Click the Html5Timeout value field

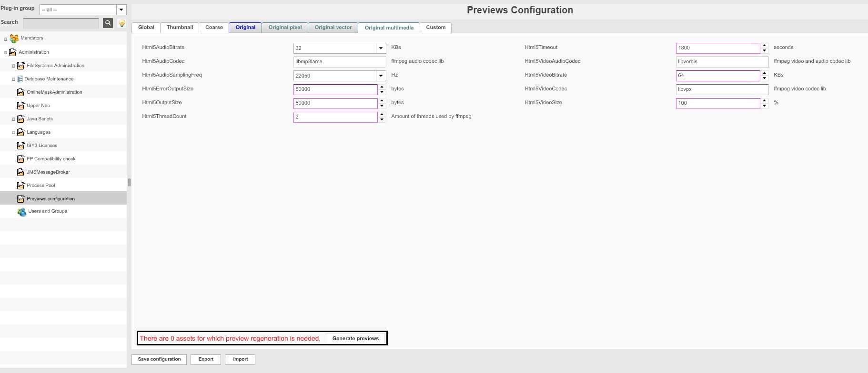(x=718, y=48)
